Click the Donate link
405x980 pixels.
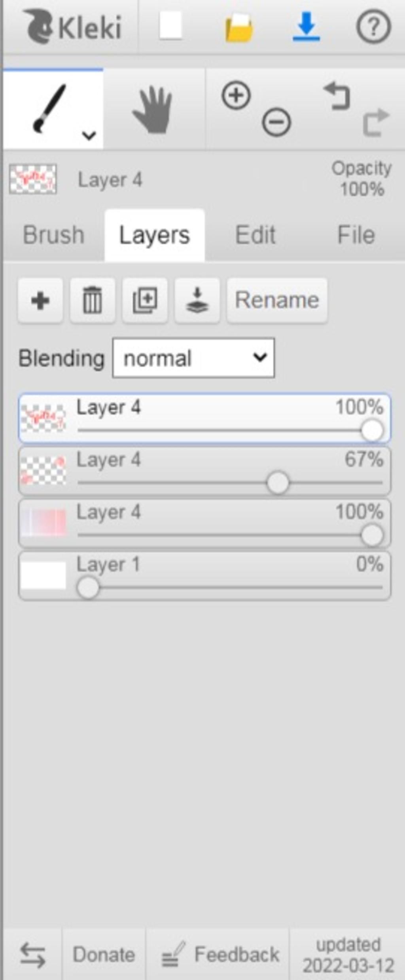point(104,954)
